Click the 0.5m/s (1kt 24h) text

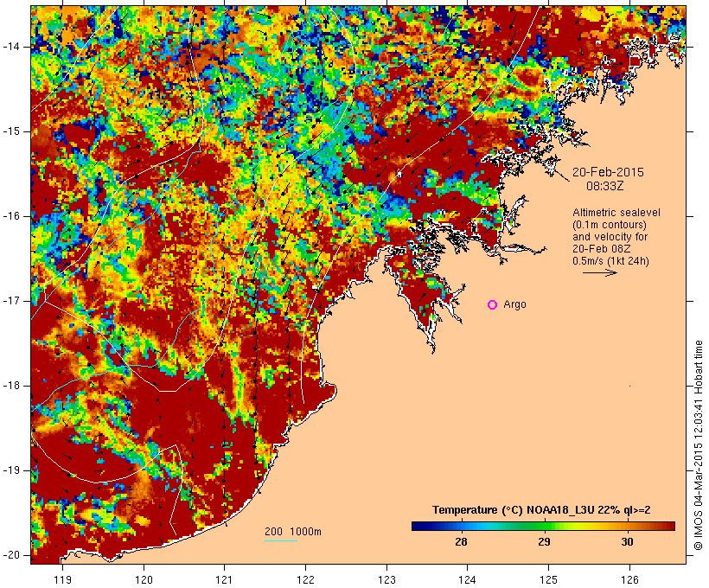click(610, 261)
